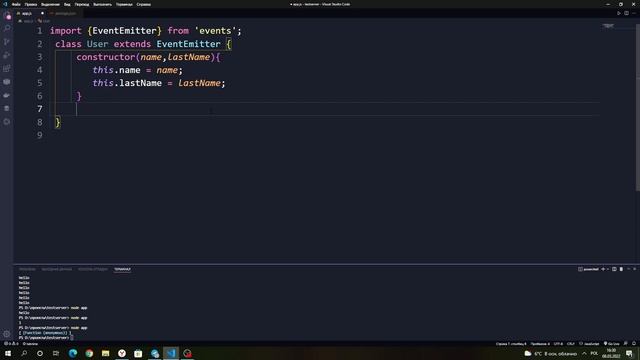
Task: Click the new terminal plus icon
Action: click(603, 269)
